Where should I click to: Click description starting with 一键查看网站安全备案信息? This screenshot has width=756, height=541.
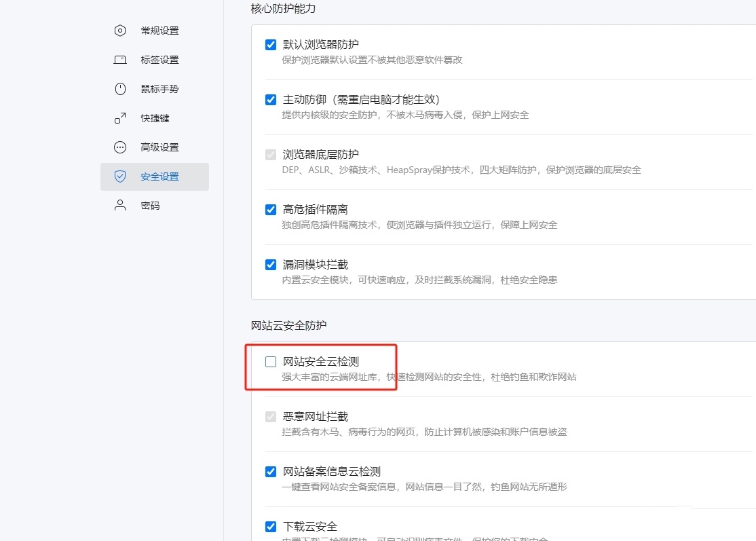pyautogui.click(x=424, y=487)
